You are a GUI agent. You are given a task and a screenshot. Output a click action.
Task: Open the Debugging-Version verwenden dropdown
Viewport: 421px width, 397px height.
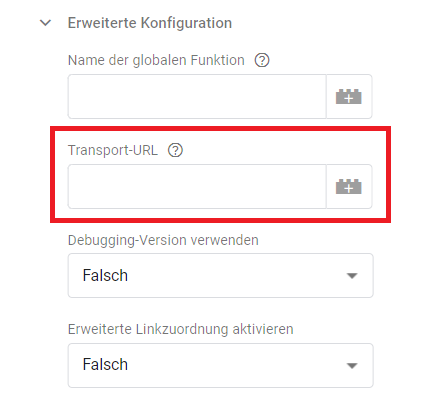(220, 275)
